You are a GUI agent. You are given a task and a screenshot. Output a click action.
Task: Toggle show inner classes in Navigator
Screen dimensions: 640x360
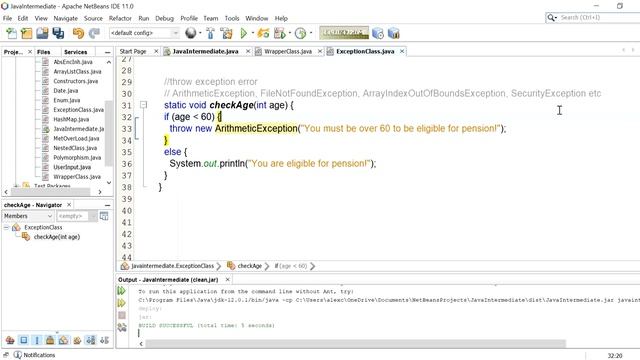(64, 340)
